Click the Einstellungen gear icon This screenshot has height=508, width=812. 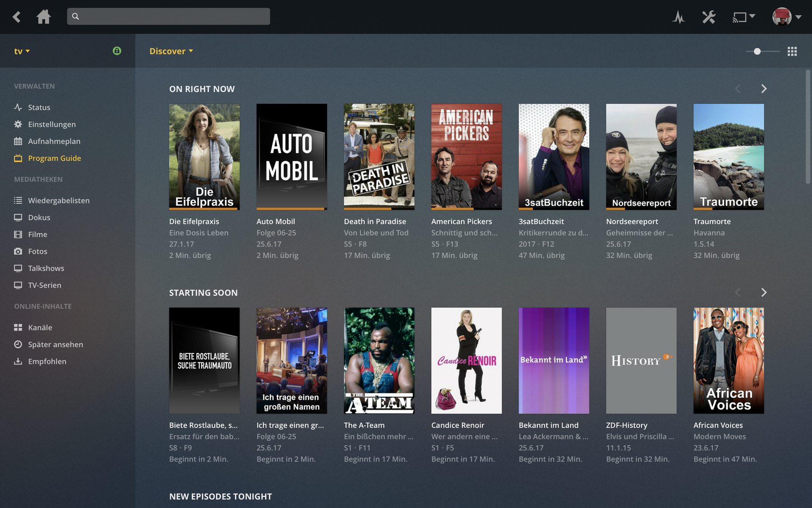coord(18,124)
